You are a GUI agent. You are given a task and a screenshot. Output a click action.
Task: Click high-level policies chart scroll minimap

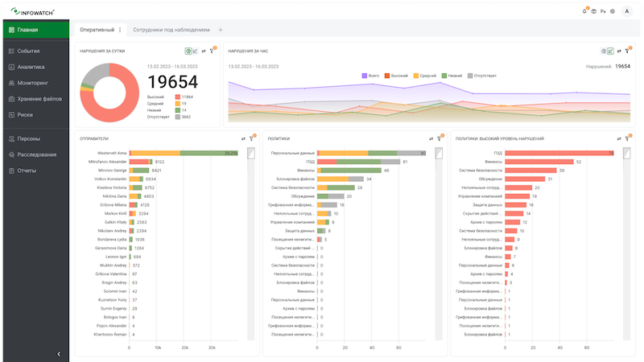626,154
